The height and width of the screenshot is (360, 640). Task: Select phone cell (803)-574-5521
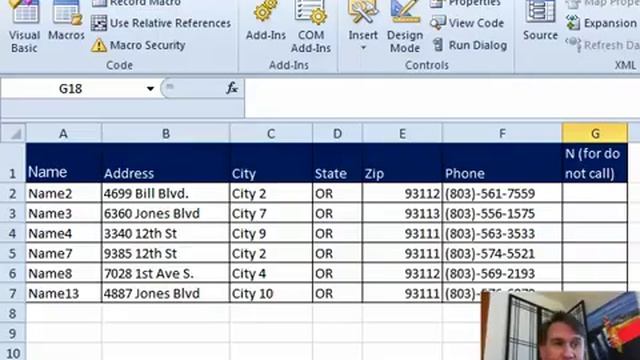[x=502, y=253]
